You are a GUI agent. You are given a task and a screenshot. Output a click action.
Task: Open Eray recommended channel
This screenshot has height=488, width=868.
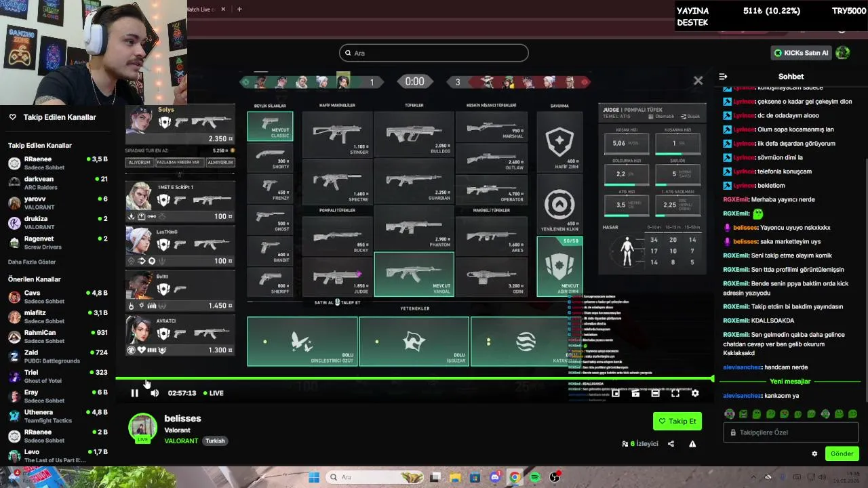tap(58, 396)
